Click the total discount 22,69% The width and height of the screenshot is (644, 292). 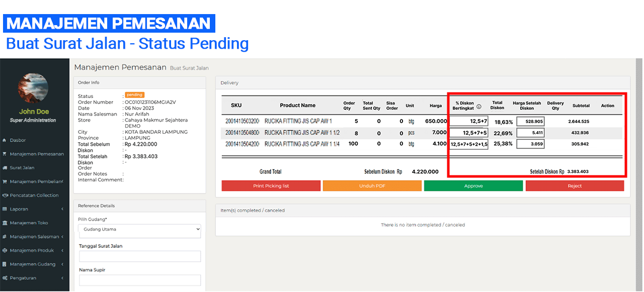[503, 133]
